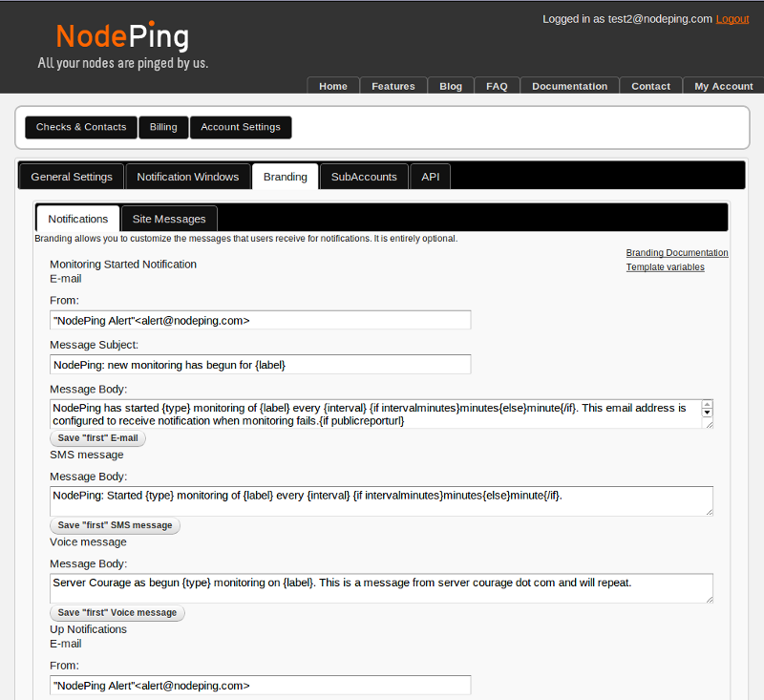
Task: Focus the Message Subject input field
Action: coord(261,365)
